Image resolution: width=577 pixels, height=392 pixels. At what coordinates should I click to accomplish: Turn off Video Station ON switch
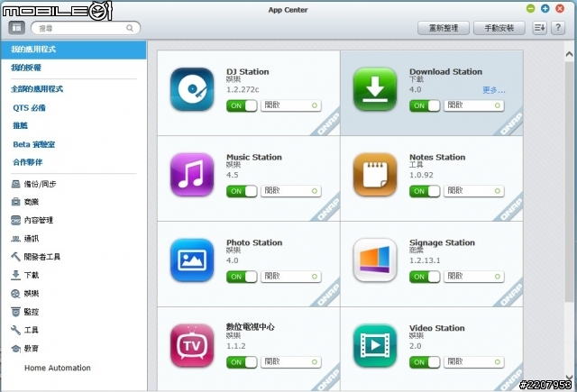tap(425, 362)
